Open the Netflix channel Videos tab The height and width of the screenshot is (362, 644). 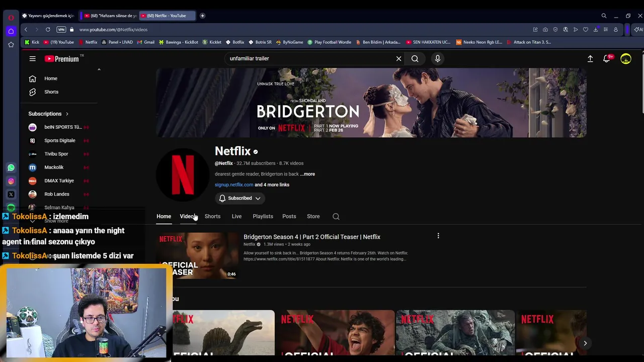point(189,217)
